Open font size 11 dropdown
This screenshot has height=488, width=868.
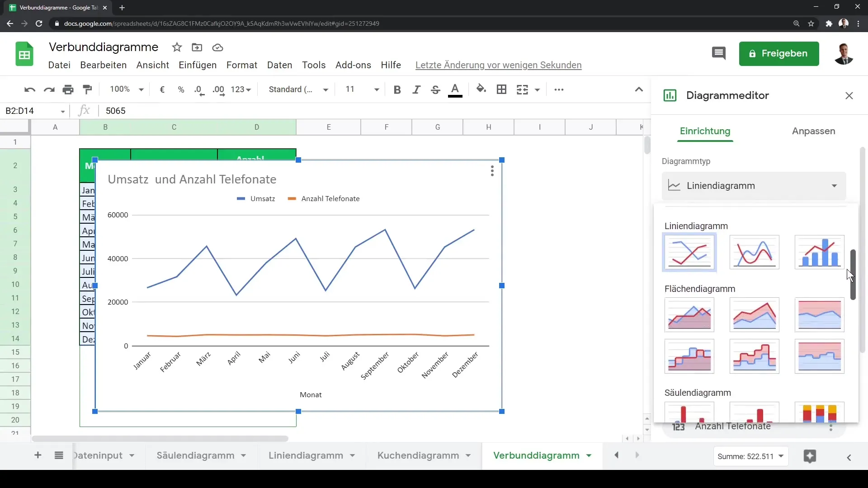click(x=362, y=89)
